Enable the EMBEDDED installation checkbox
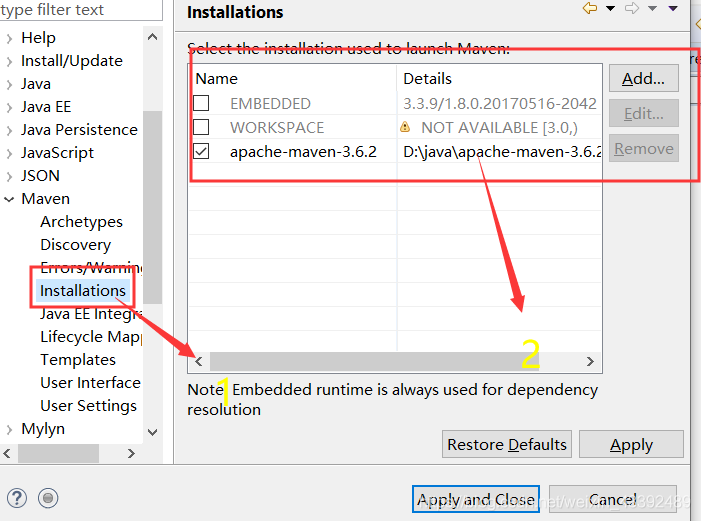This screenshot has width=701, height=521. tap(201, 103)
